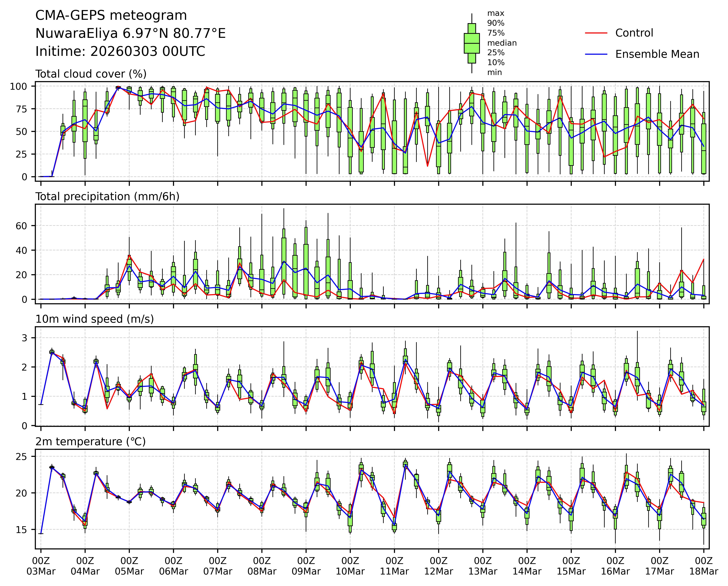
Task: Click the 'median' label in boxplot legend
Action: point(502,43)
